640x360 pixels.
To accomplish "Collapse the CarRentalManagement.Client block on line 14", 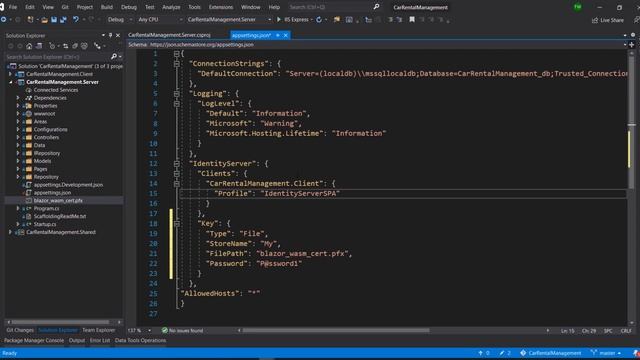I will point(176,184).
